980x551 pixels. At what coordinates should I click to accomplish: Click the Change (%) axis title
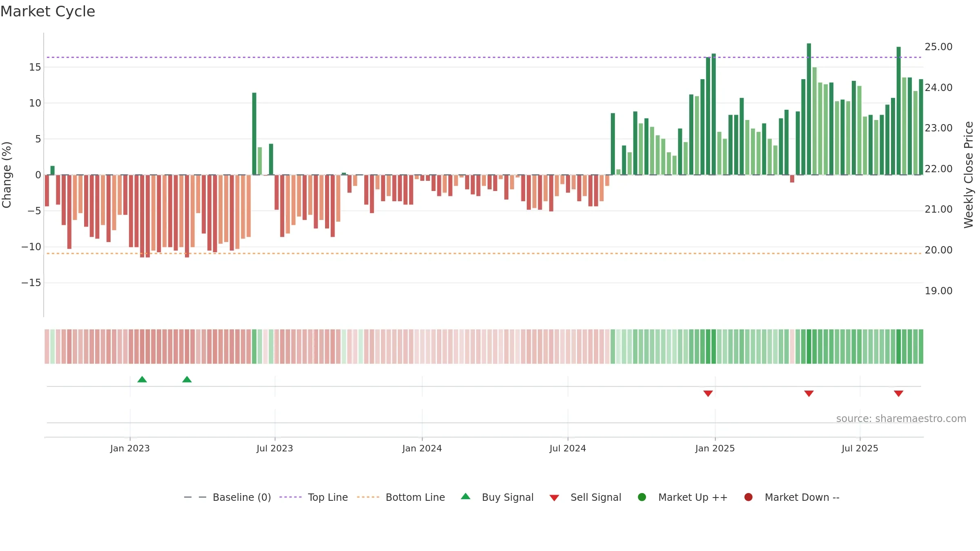pyautogui.click(x=7, y=175)
